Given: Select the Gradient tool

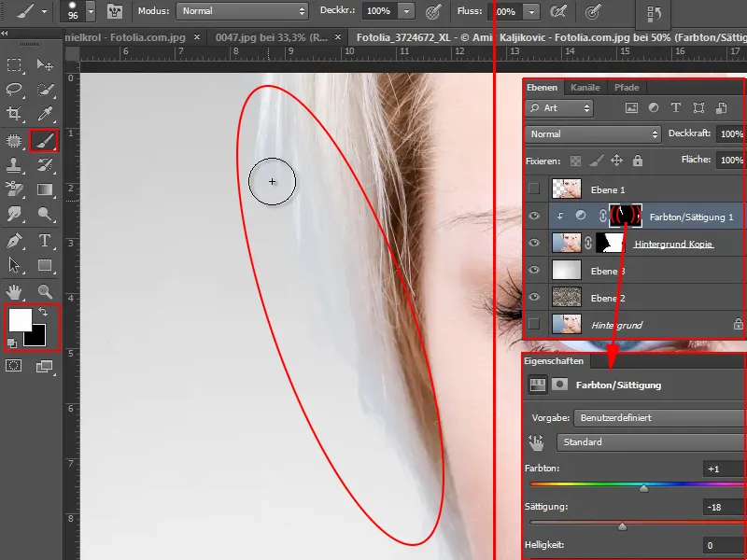Looking at the screenshot, I should coord(45,189).
